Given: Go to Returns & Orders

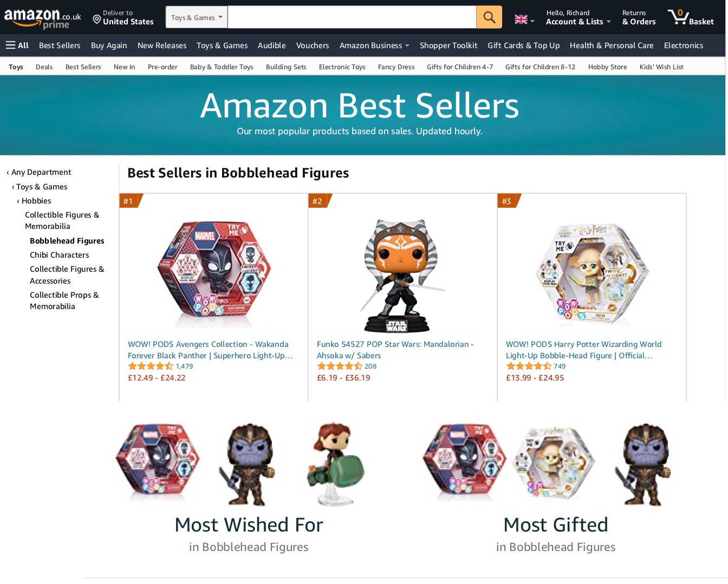Looking at the screenshot, I should (639, 17).
